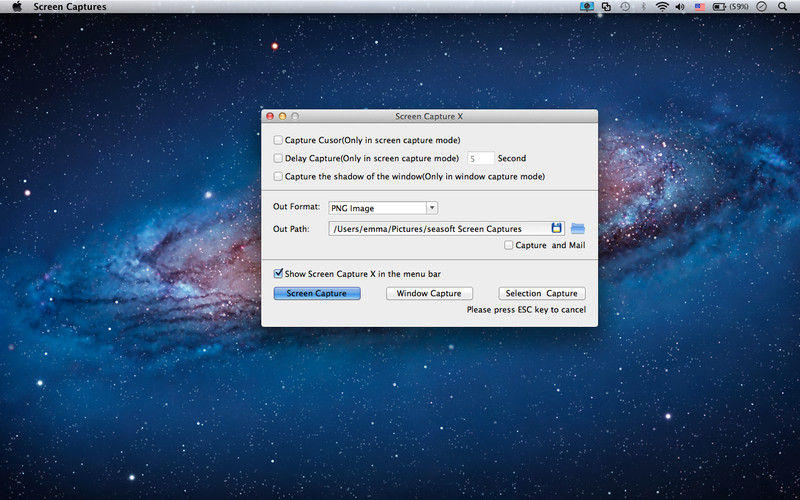
Task: Enable Delay Capture checkbox
Action: 278,158
